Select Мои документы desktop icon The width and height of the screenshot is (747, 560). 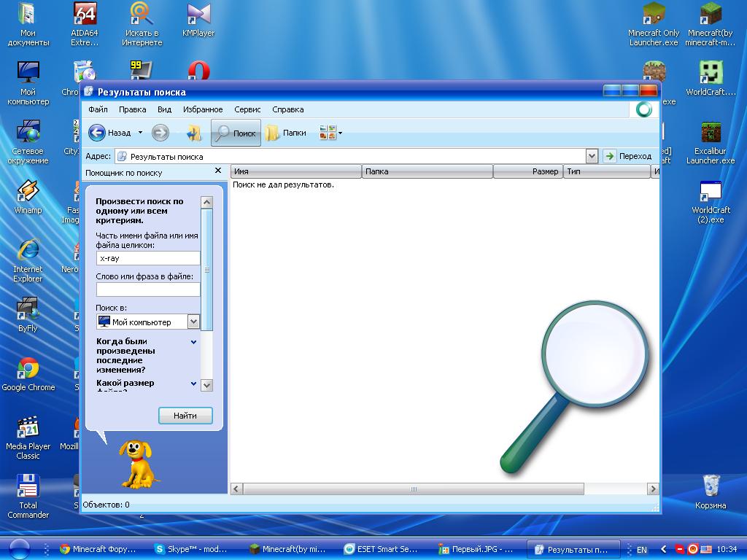coord(28,25)
